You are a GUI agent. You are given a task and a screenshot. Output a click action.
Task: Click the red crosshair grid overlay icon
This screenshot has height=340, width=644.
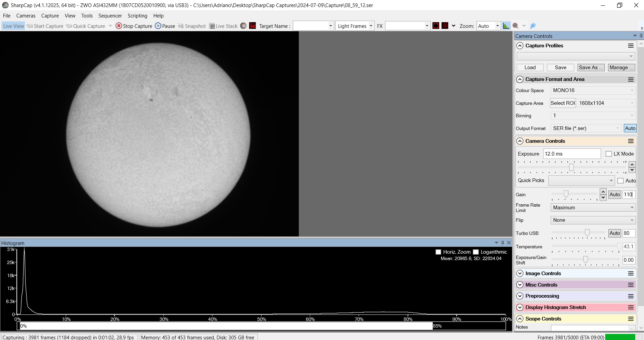coord(445,26)
